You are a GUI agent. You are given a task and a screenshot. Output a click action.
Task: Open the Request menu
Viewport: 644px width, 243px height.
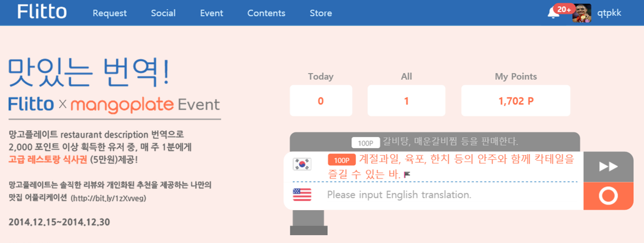[110, 13]
